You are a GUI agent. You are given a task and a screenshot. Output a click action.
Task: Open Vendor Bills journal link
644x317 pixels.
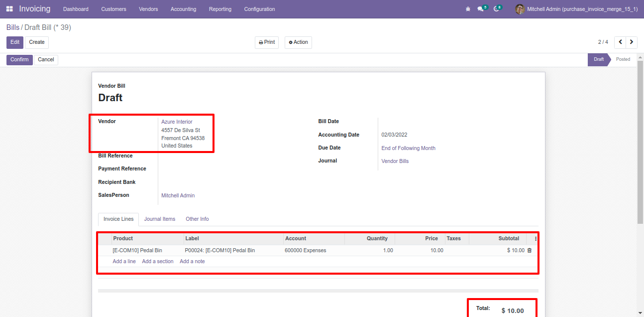pos(395,161)
